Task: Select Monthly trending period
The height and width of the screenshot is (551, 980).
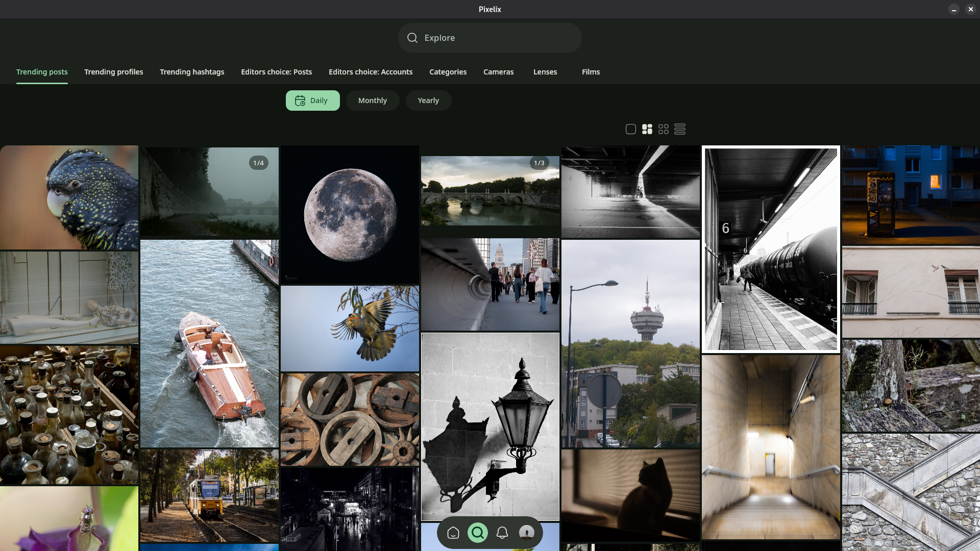Action: pos(373,101)
